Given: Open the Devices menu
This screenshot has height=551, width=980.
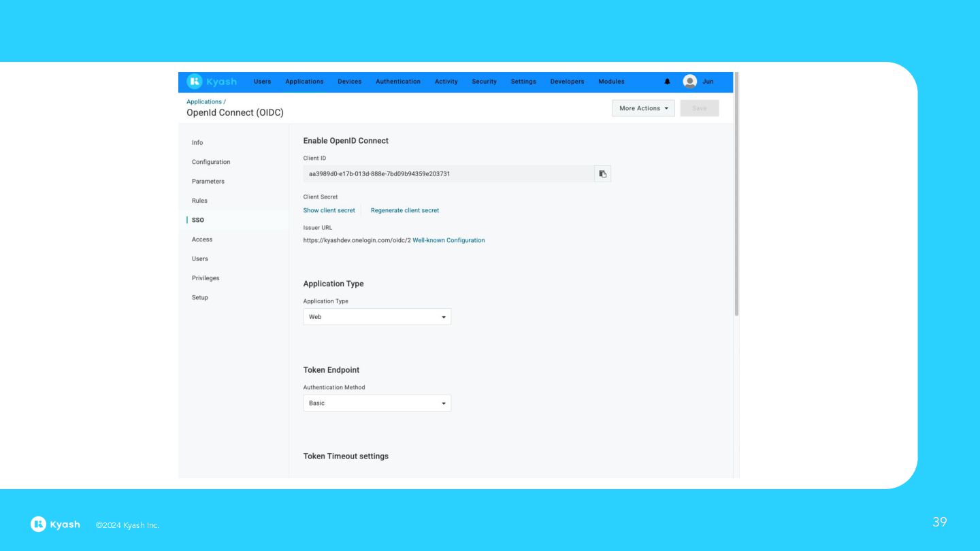Looking at the screenshot, I should (350, 82).
